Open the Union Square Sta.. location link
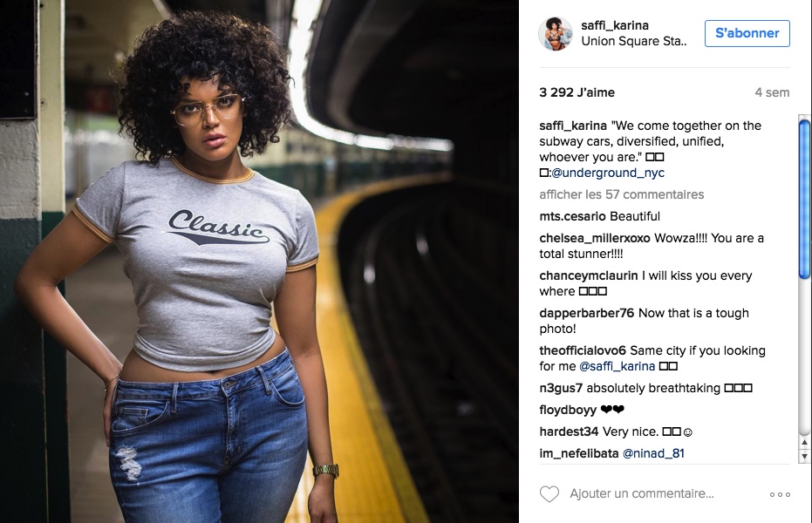Image resolution: width=812 pixels, height=523 pixels. (x=634, y=41)
